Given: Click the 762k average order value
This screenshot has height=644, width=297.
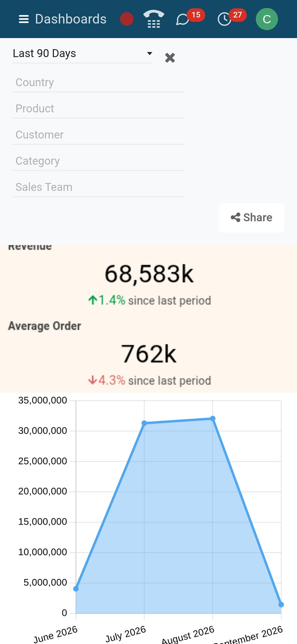Looking at the screenshot, I should (149, 354).
